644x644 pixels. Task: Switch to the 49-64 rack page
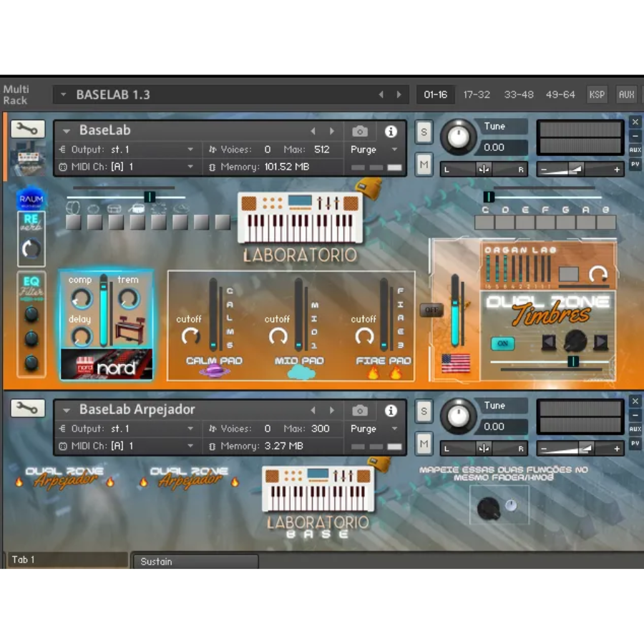tap(560, 95)
